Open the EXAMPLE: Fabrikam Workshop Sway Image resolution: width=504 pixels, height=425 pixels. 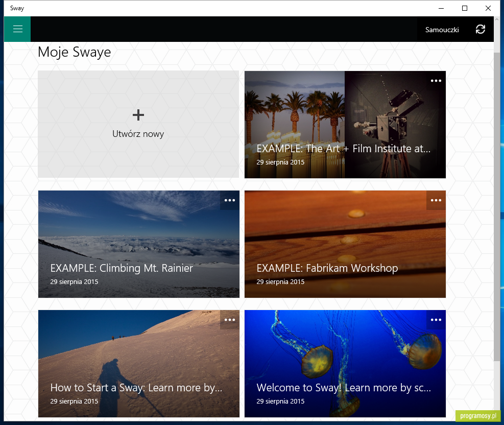(x=345, y=244)
